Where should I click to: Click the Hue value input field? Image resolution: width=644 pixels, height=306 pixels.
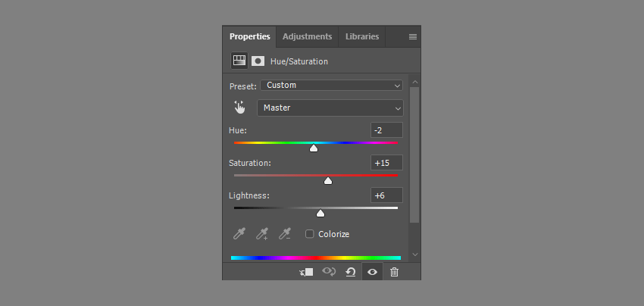(386, 130)
